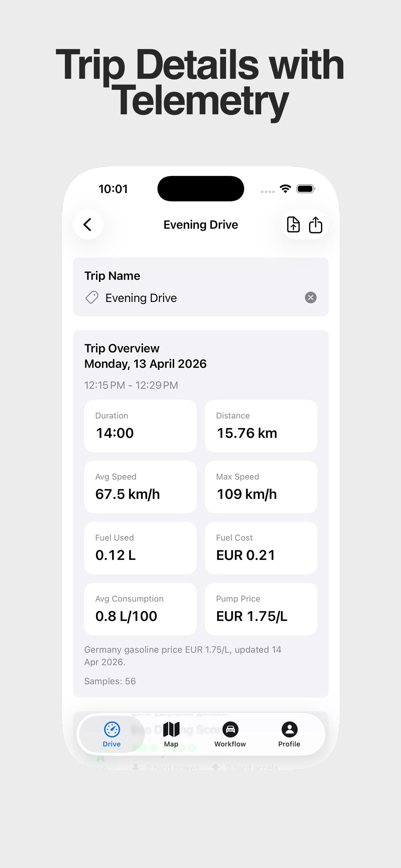The image size is (401, 868).
Task: Tap the battery status icon
Action: 306,189
